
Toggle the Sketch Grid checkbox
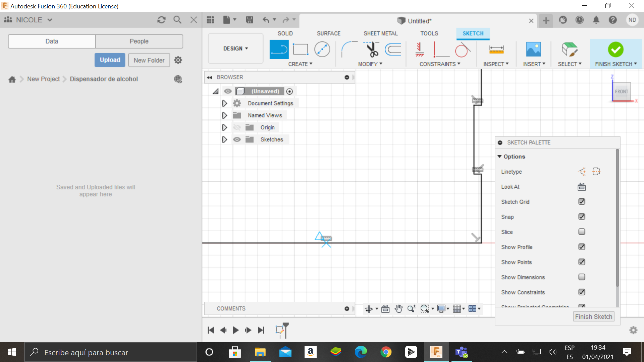tap(582, 202)
